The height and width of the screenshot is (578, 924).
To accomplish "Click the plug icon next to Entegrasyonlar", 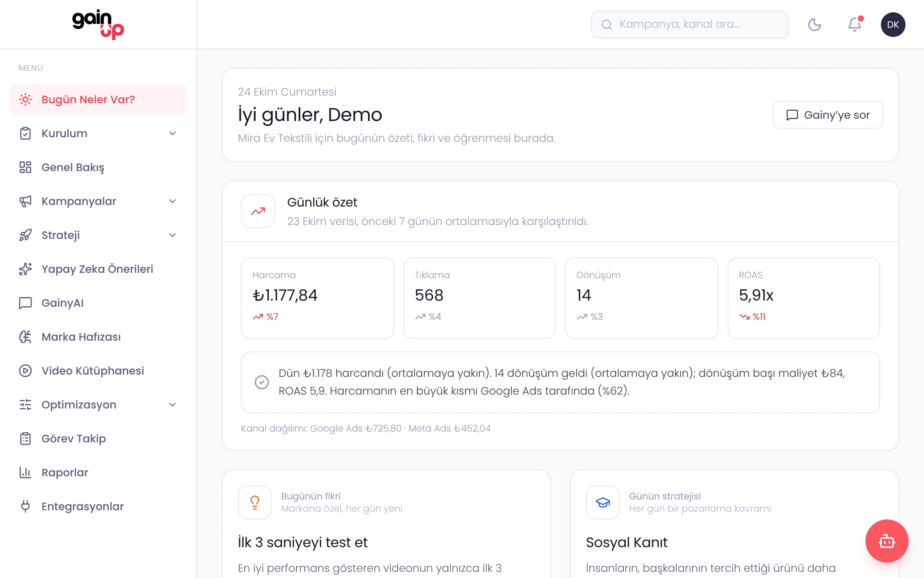I will pos(25,506).
